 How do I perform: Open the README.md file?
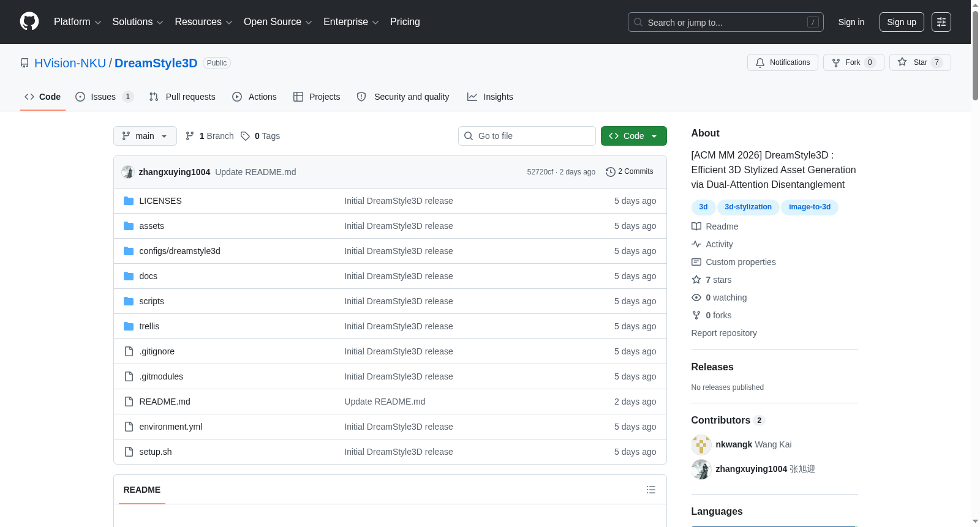(x=165, y=402)
